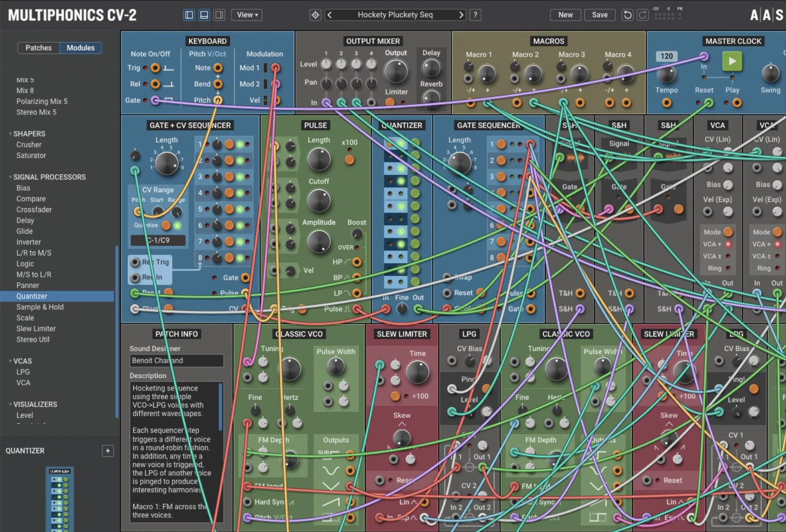Click Gate + CV Sequencer Rec Trig jack
786x532 pixels.
coord(135,262)
